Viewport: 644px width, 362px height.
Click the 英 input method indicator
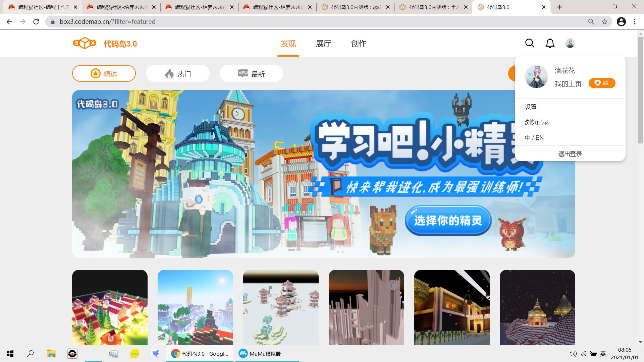(603, 354)
